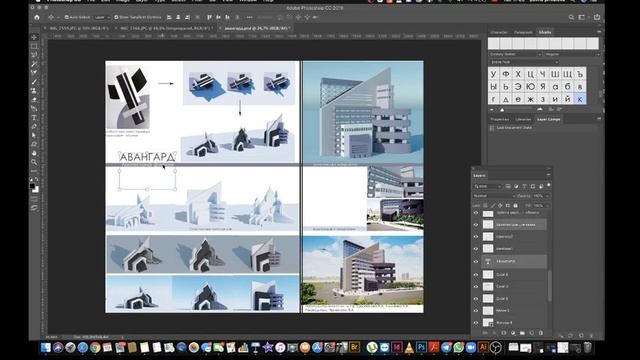Click Last Document State layer comp

(514, 128)
